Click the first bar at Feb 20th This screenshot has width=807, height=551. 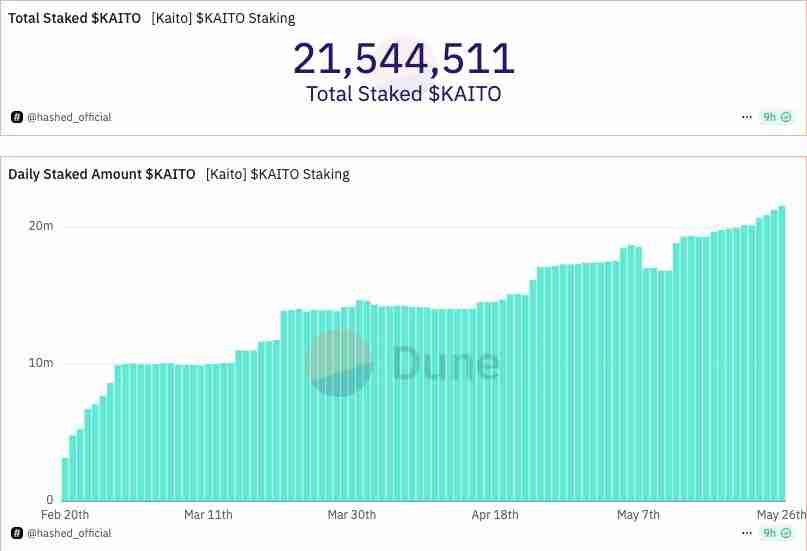65,479
